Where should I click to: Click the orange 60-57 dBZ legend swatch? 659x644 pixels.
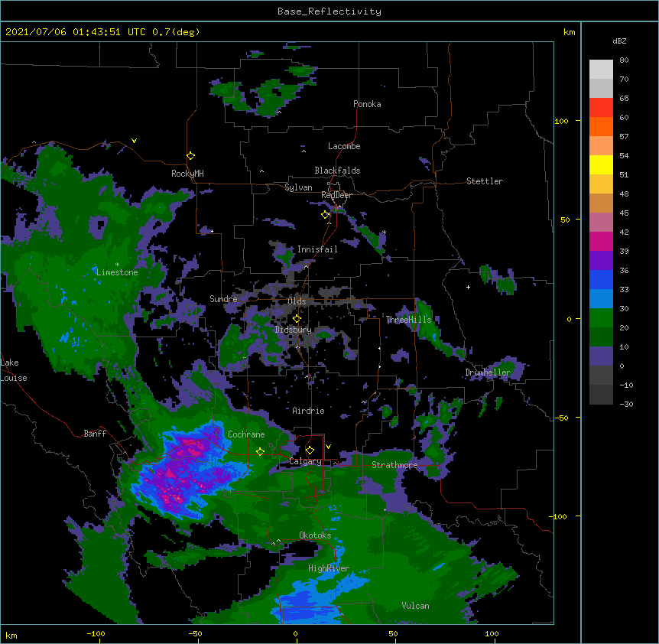coord(601,126)
